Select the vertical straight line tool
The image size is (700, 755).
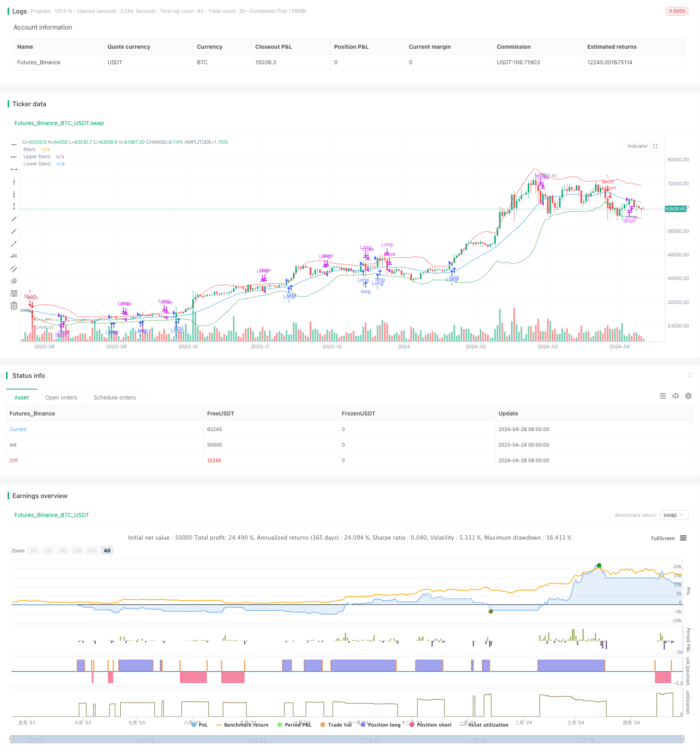click(14, 182)
